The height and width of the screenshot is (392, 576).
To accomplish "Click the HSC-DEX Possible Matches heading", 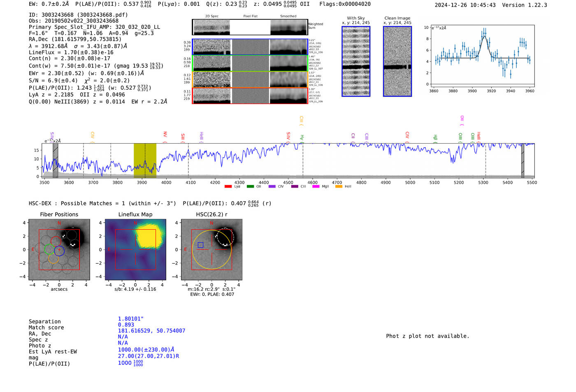I will point(102,204).
